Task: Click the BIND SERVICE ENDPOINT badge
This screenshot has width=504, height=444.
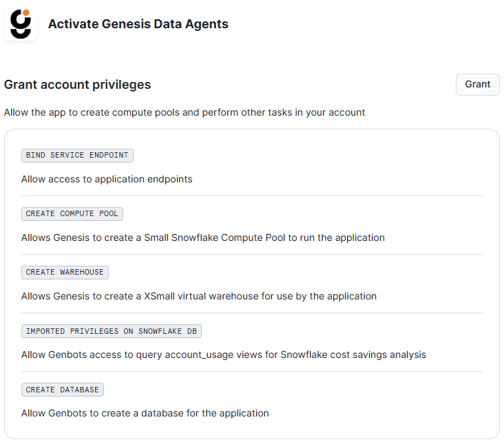Action: 77,156
